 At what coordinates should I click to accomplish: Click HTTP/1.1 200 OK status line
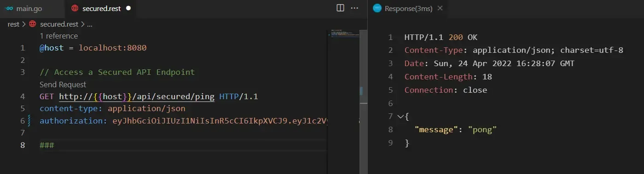pyautogui.click(x=441, y=37)
